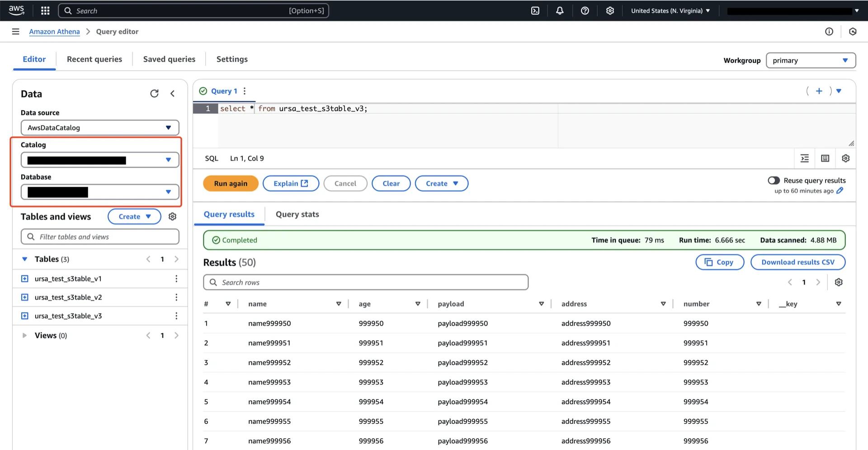Open the Create dropdown next to Clear
Screen dimensions: 868x450
pyautogui.click(x=442, y=183)
